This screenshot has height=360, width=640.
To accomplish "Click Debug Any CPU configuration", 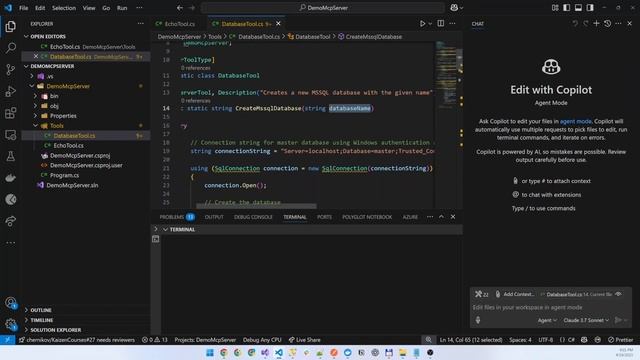I will (262, 340).
